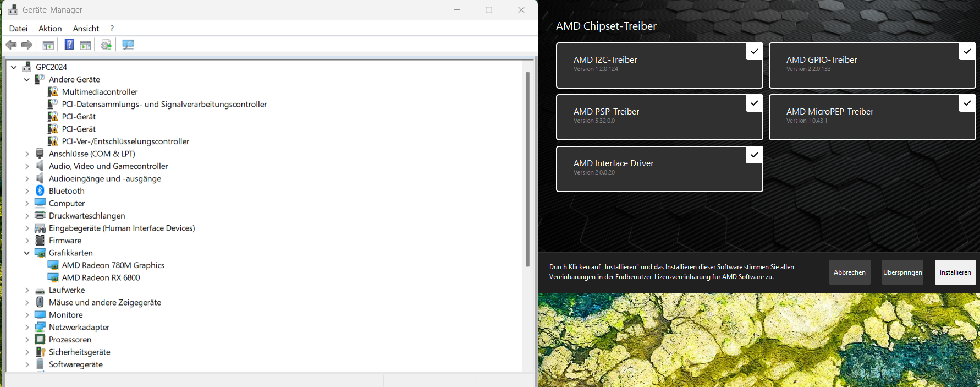
Task: Click the Forward arrow in Geräte-Manager toolbar
Action: pos(26,45)
